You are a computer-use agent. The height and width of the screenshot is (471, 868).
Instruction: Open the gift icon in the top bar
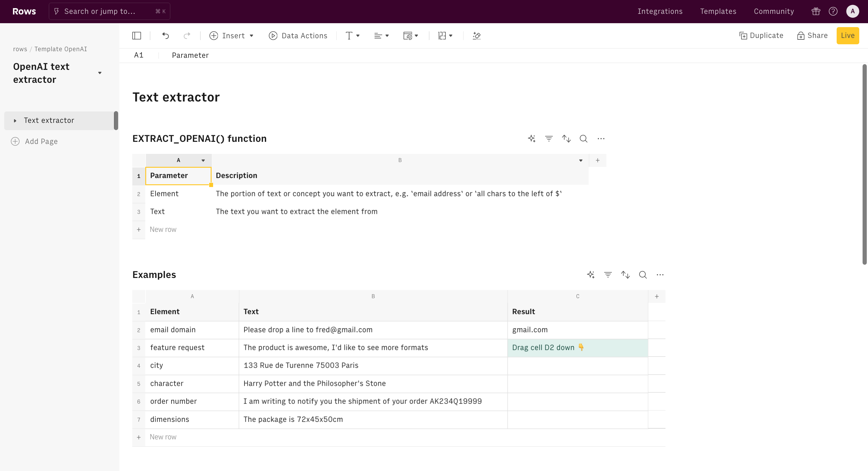pos(816,11)
